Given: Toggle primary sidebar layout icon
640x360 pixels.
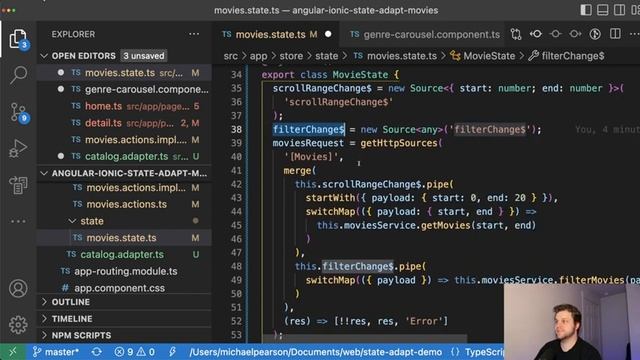Looking at the screenshot, I should point(586,10).
